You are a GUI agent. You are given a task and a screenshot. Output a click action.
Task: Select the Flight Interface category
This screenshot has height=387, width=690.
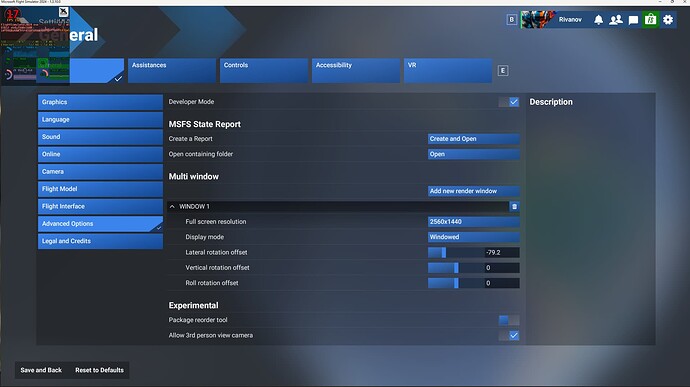(x=100, y=206)
